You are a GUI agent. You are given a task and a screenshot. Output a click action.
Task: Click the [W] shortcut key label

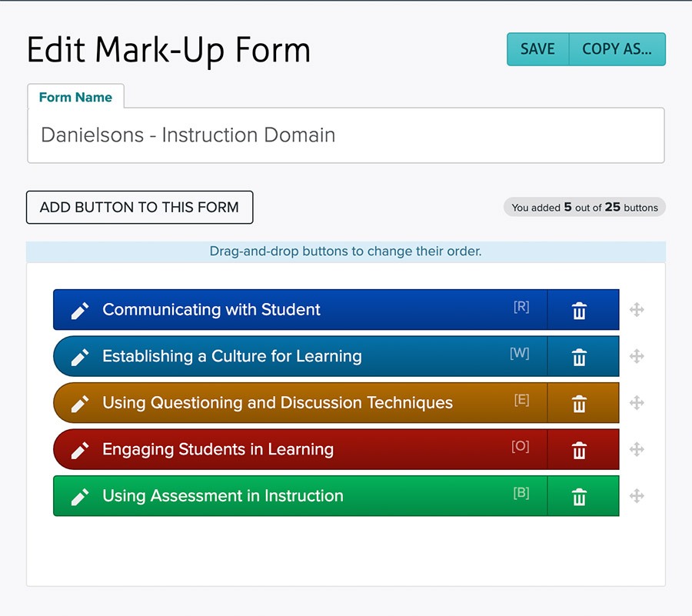click(x=520, y=354)
